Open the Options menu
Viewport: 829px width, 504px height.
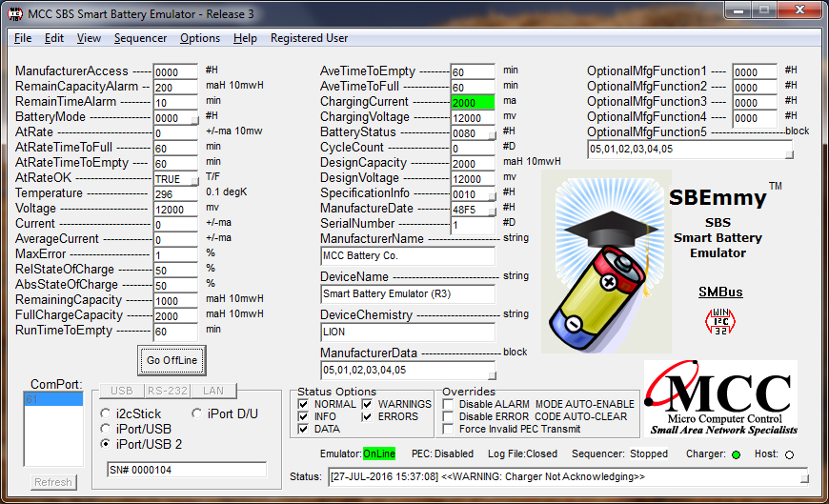[200, 38]
